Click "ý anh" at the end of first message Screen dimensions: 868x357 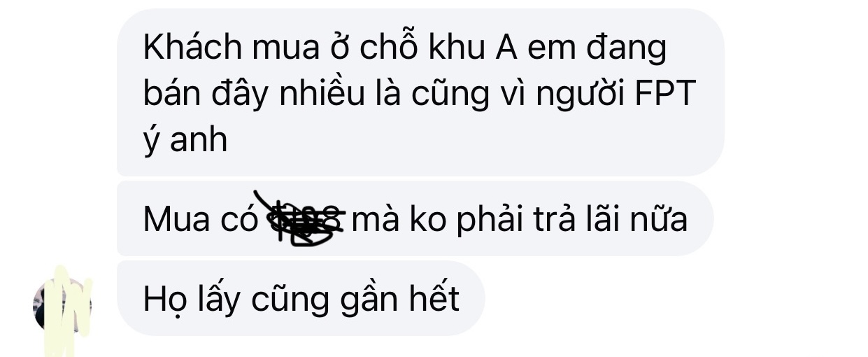click(185, 140)
